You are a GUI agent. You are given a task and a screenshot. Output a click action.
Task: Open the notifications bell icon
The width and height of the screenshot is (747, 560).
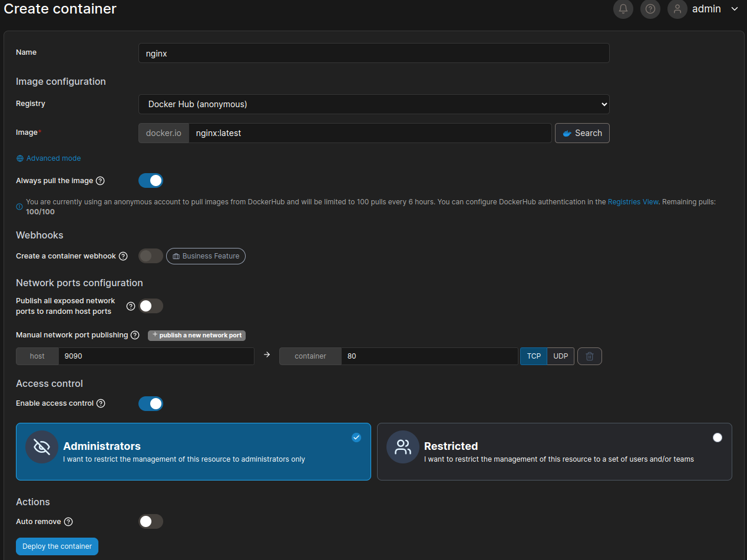coord(623,9)
